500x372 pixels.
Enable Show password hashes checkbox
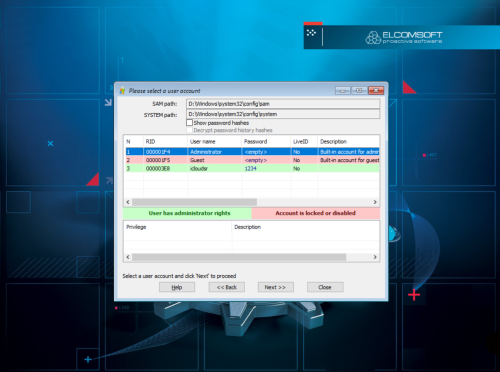(x=189, y=123)
